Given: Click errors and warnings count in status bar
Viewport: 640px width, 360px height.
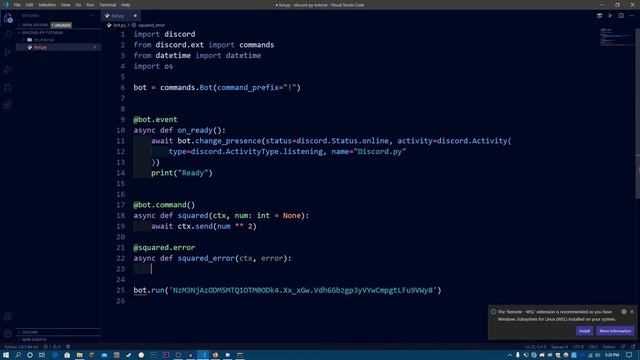Looking at the screenshot, I should (52, 347).
